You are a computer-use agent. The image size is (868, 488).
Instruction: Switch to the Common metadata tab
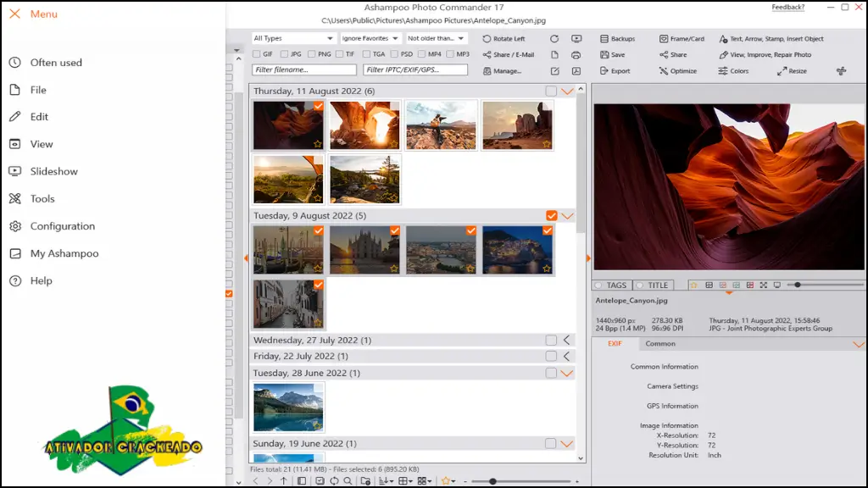[660, 343]
